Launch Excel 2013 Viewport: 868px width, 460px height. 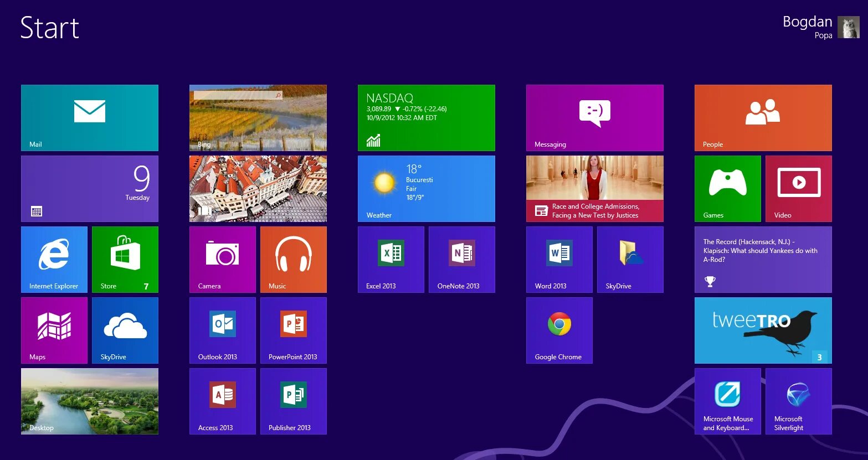(391, 260)
